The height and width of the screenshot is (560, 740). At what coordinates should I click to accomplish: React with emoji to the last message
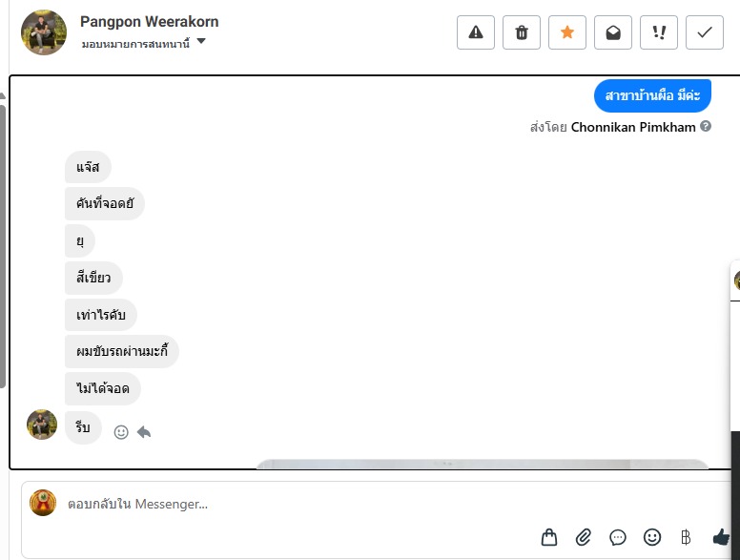pyautogui.click(x=121, y=432)
